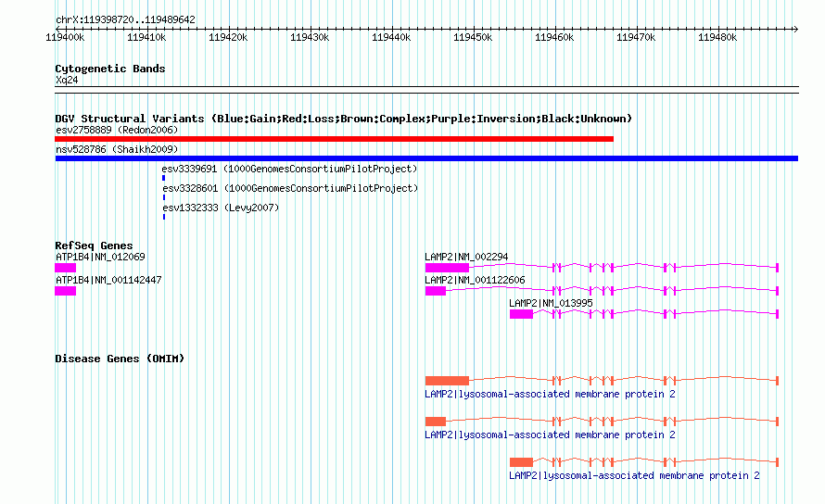Click the nsv528786 (Shaikh2009) label
The image size is (825, 504).
117,149
